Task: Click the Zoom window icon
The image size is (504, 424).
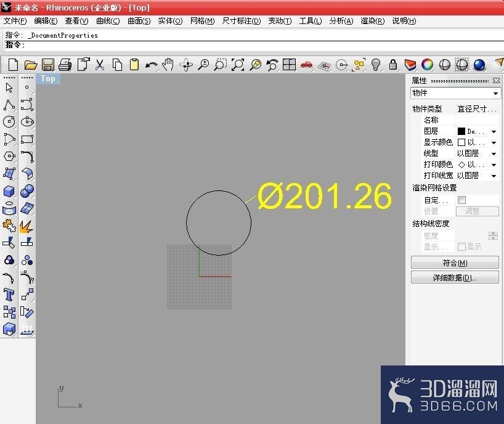Action: coord(221,65)
